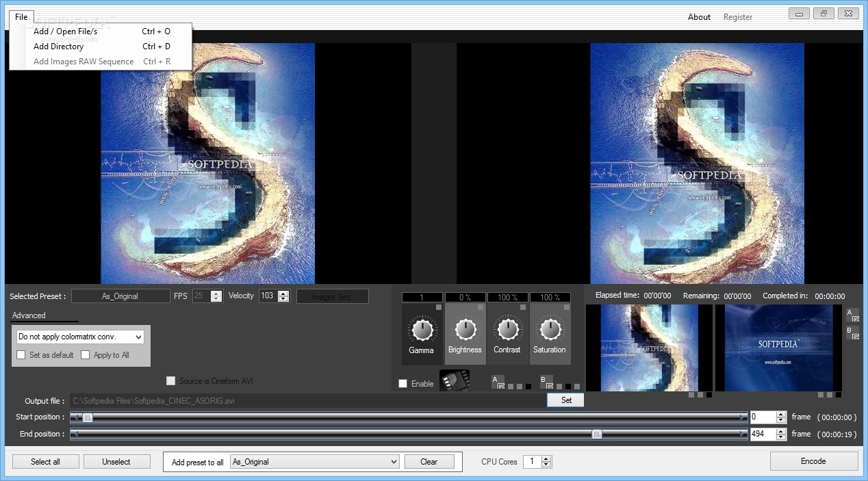868x481 pixels.
Task: Click the Saturation rotary knob
Action: point(550,330)
